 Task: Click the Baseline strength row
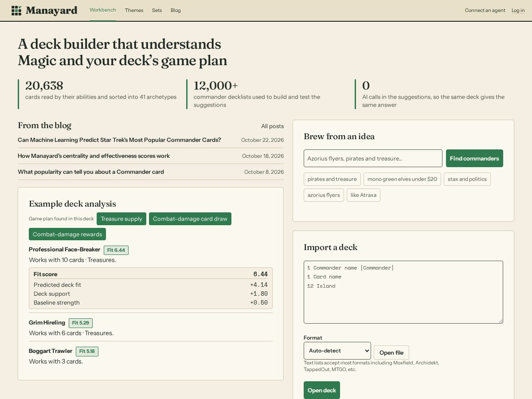(x=151, y=303)
